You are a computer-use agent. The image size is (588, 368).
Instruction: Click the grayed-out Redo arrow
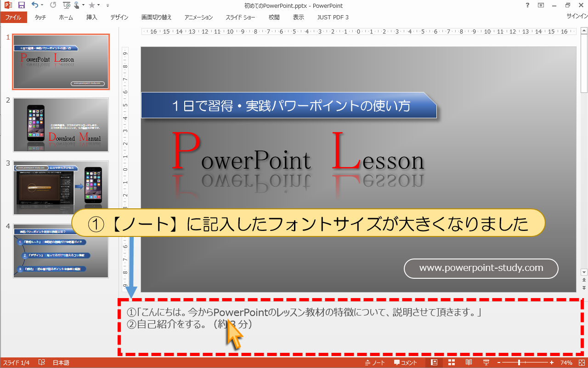click(x=53, y=6)
